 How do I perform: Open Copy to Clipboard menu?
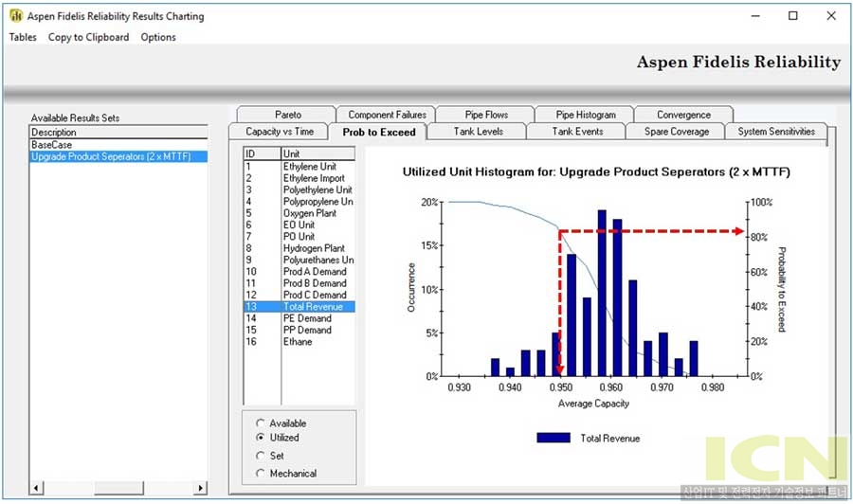88,37
